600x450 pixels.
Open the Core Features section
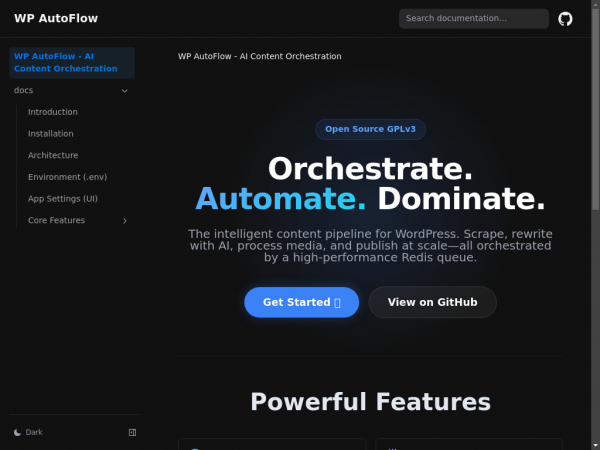click(x=56, y=220)
